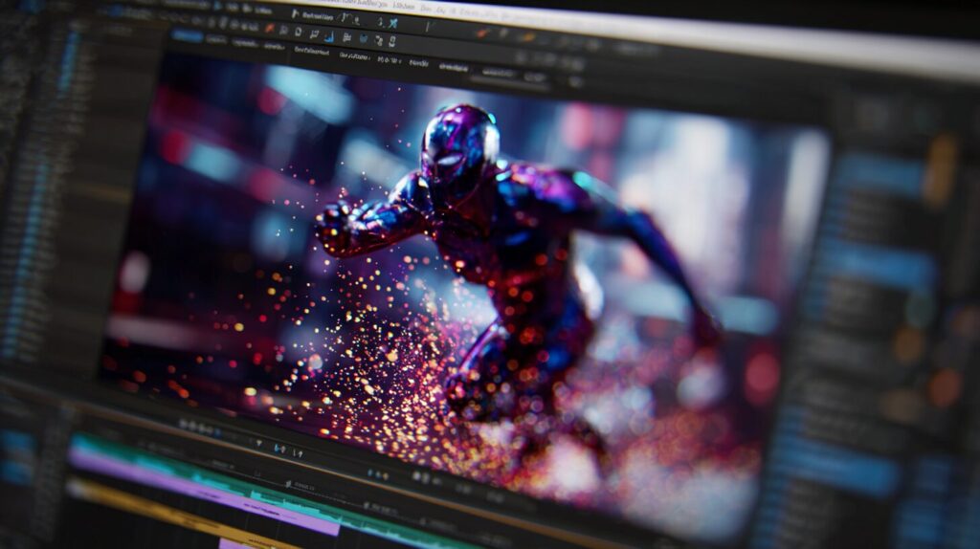Click the blue crossed-tools icon in top toolbar

pyautogui.click(x=393, y=24)
